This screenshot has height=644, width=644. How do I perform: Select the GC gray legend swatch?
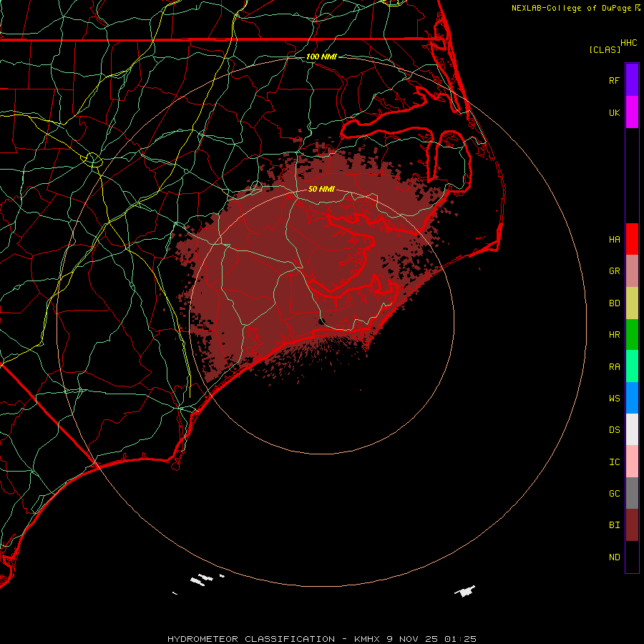[x=632, y=493]
